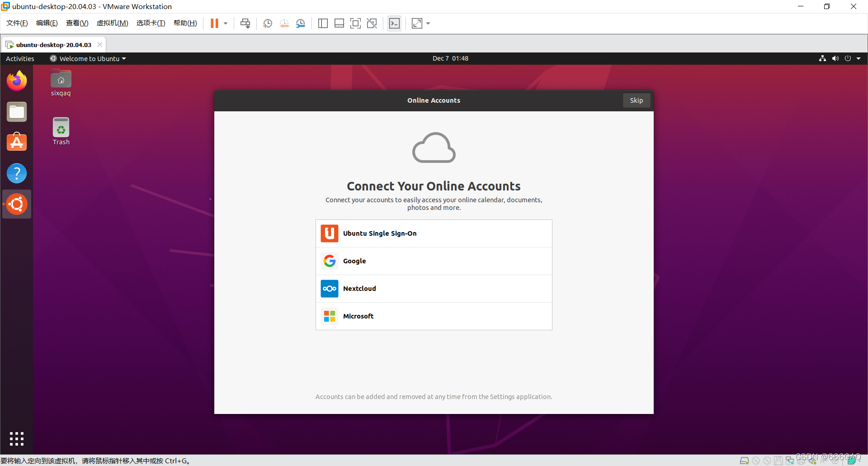Toggle VMware Unity mode icon
868x466 pixels.
(372, 24)
